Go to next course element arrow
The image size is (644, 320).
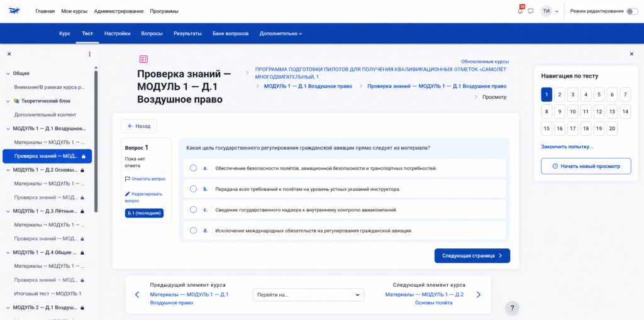(x=479, y=294)
